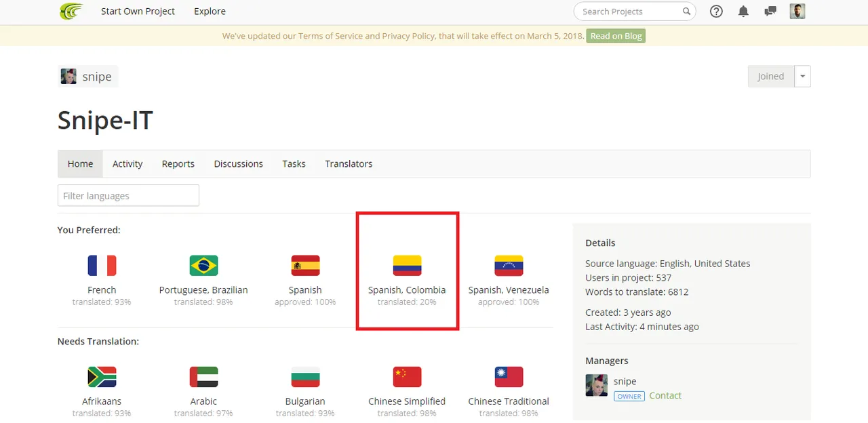Viewport: 868px width, 423px height.
Task: Click the Bulgarian flag icon
Action: (x=305, y=376)
